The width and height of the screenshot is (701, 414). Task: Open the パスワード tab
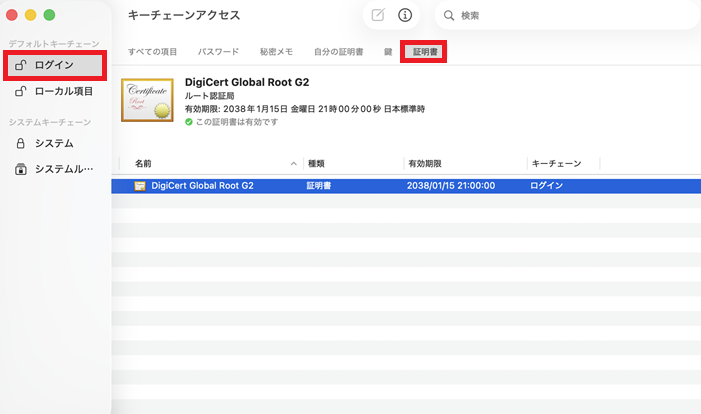[x=217, y=50]
